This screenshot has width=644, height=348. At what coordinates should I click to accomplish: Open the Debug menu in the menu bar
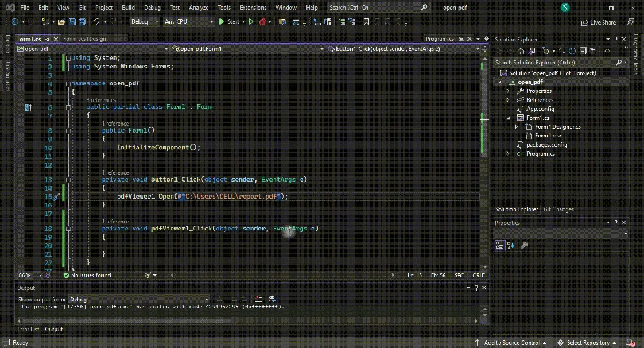click(152, 8)
